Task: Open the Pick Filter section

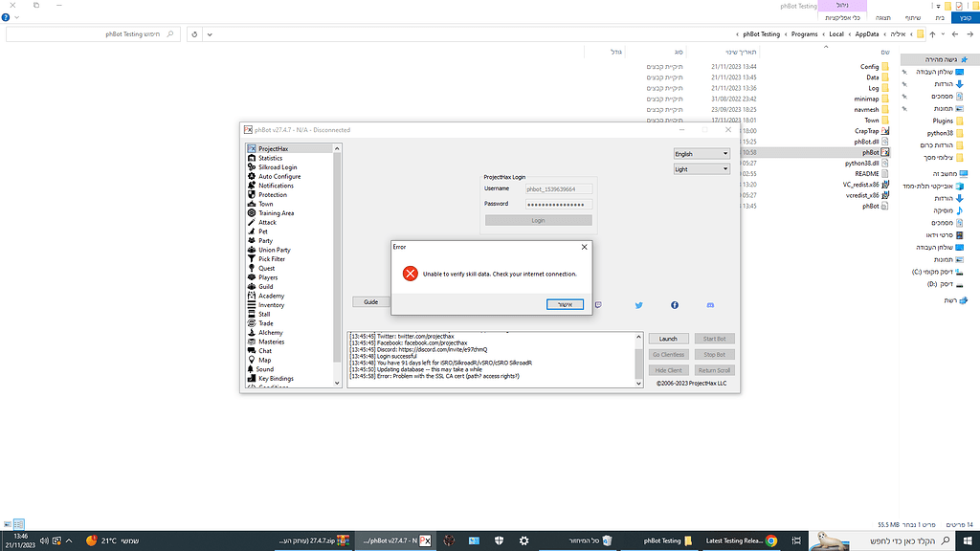Action: tap(271, 258)
